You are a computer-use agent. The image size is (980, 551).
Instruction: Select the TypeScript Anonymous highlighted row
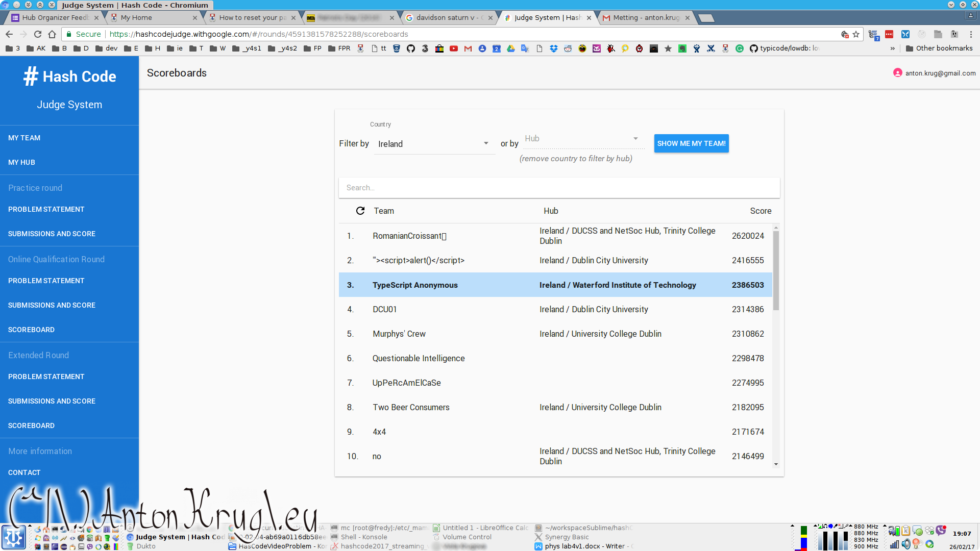(555, 285)
